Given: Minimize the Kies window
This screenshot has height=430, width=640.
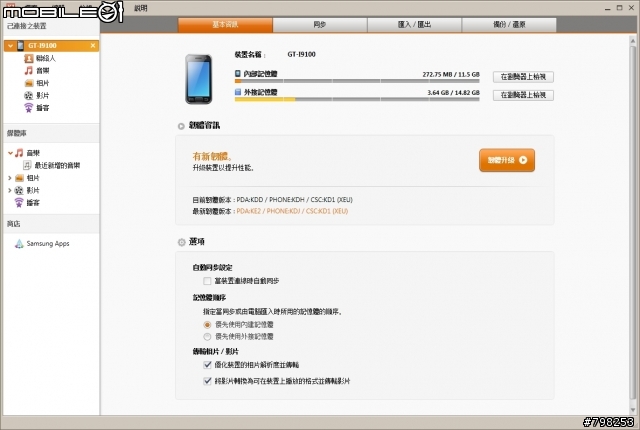Looking at the screenshot, I should (608, 8).
